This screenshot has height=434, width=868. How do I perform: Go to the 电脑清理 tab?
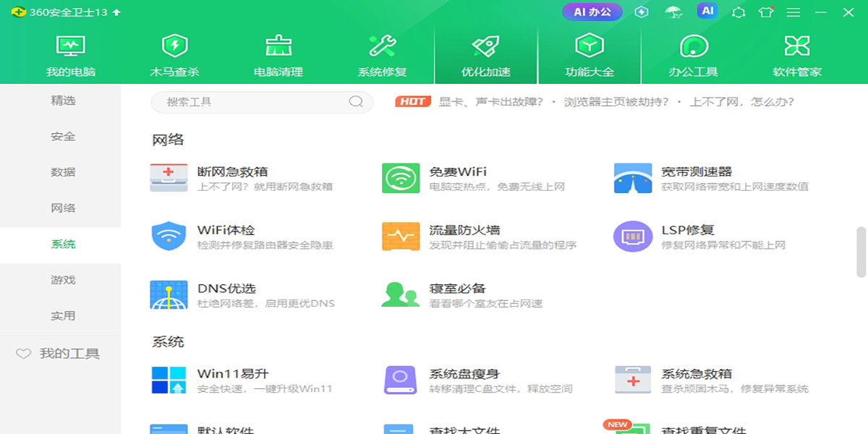[278, 55]
